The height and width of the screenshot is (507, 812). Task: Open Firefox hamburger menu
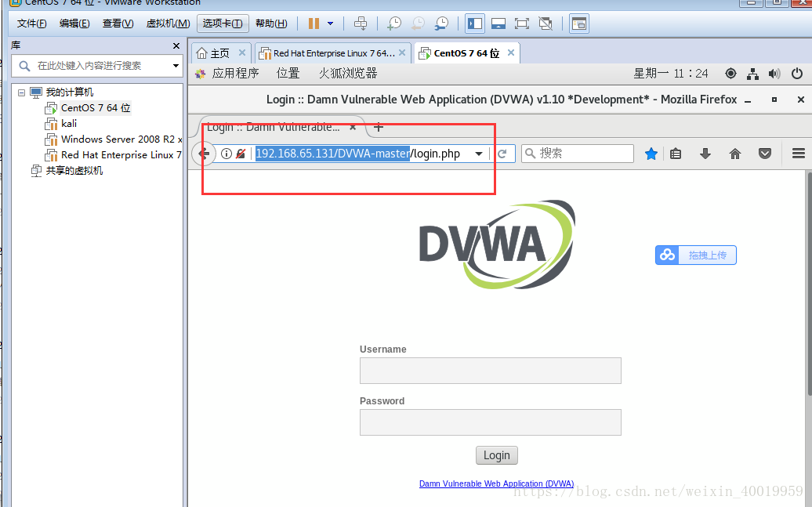(x=799, y=154)
